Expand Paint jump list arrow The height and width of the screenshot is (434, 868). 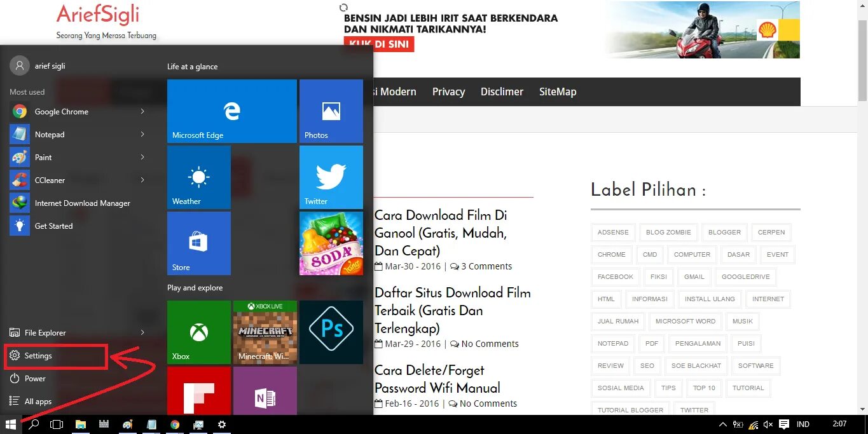(142, 158)
